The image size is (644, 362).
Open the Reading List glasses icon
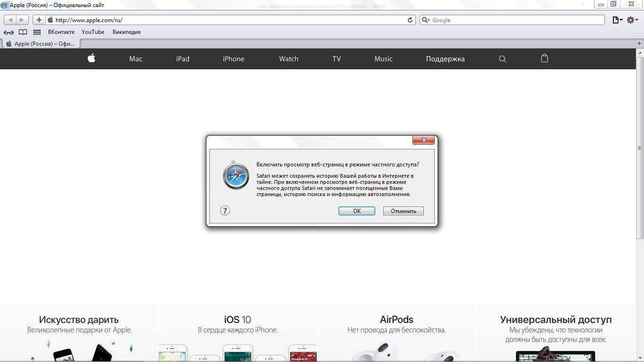(x=8, y=32)
